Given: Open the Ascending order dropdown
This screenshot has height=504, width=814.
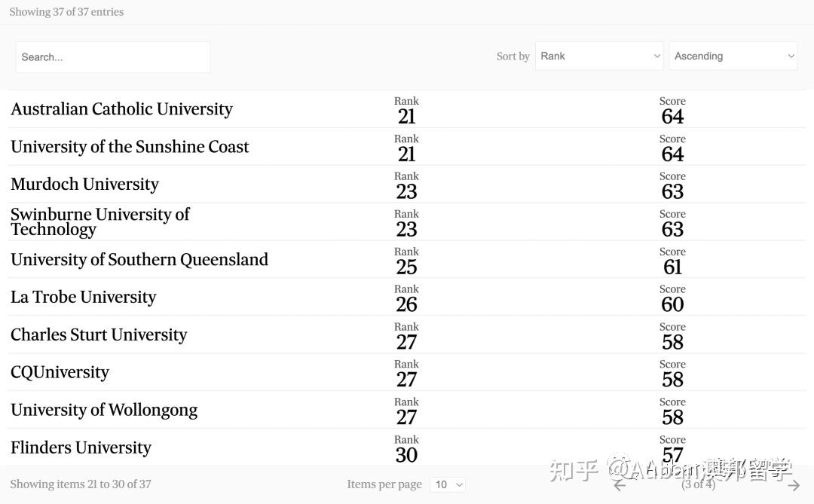Looking at the screenshot, I should point(733,57).
